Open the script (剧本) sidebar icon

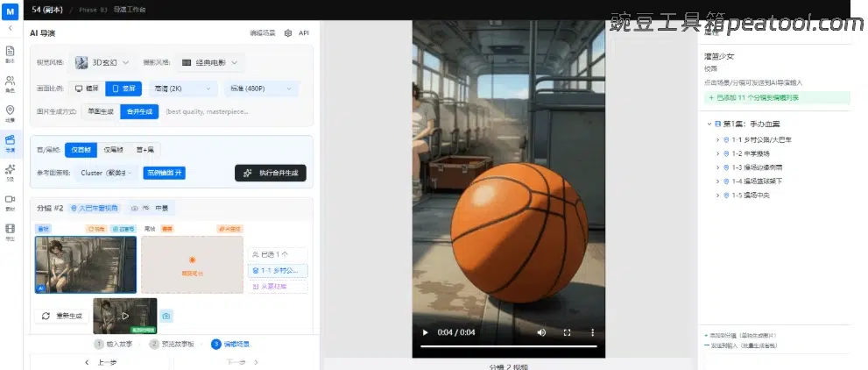(x=10, y=55)
